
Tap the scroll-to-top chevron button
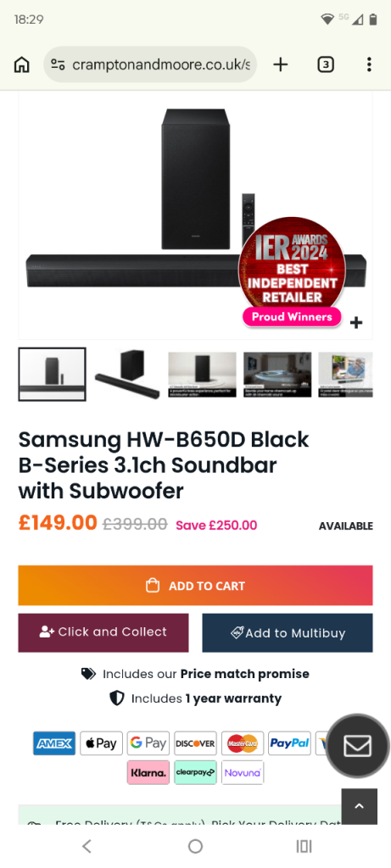coord(359,806)
